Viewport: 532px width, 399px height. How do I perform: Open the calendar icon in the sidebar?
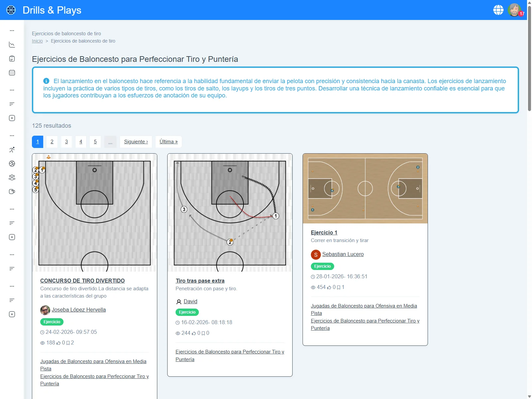click(12, 72)
